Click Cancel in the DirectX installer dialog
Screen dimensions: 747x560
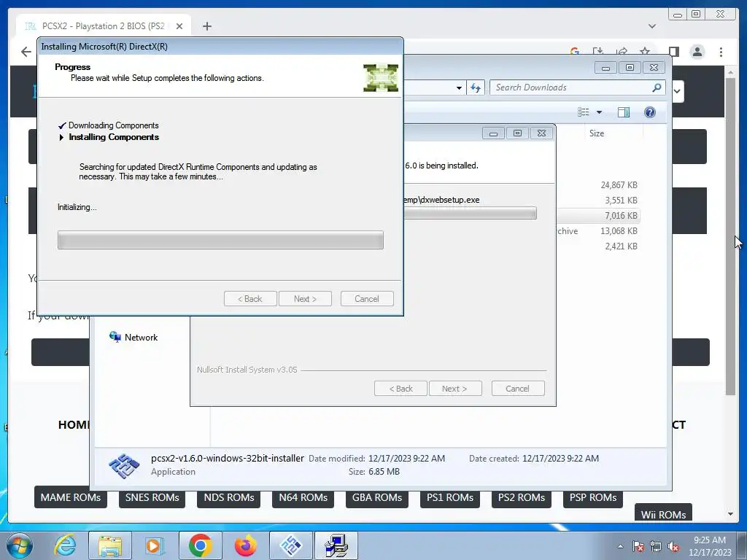pyautogui.click(x=367, y=298)
